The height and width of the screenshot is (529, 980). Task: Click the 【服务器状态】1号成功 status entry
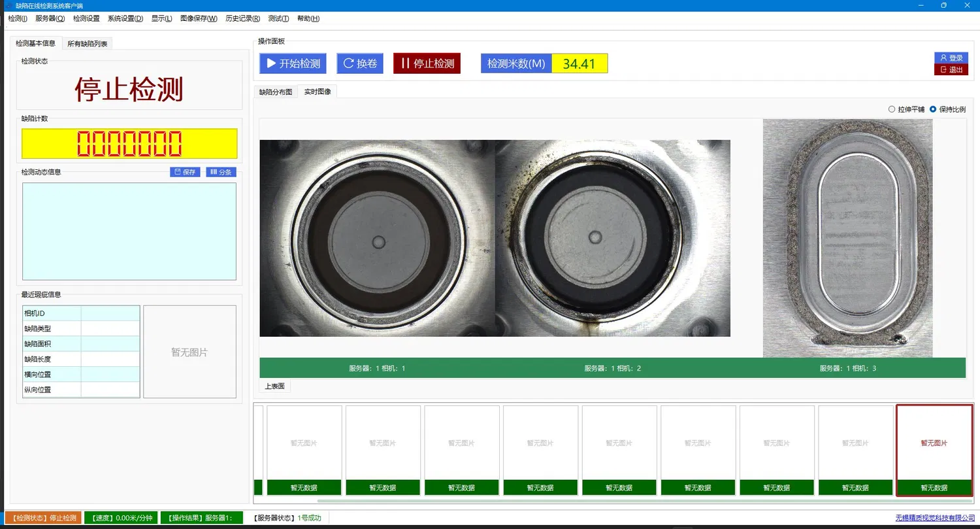(x=287, y=518)
